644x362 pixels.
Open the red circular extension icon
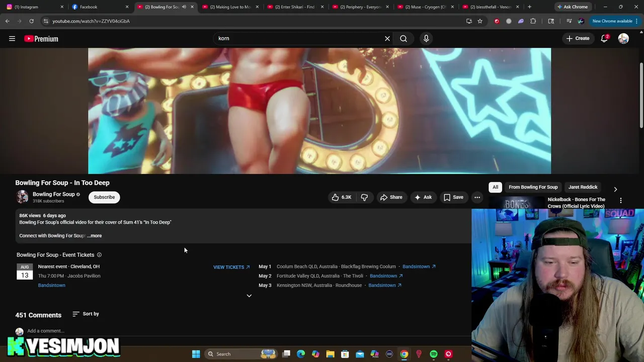pyautogui.click(x=497, y=21)
